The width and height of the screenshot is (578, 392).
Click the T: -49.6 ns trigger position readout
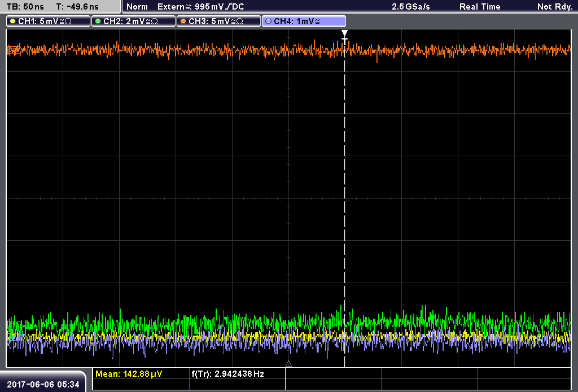click(77, 7)
